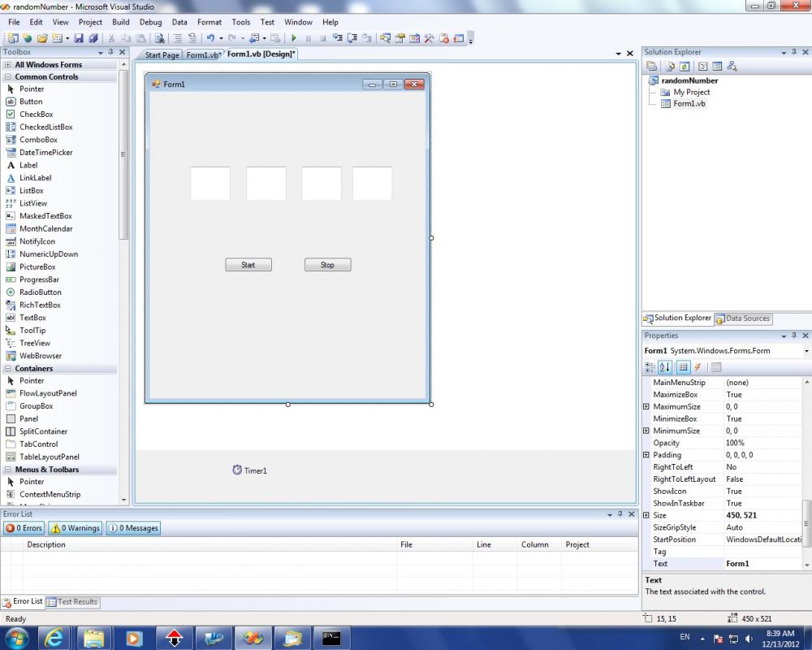The height and width of the screenshot is (650, 812).
Task: Click the View Designer icon in Solution Explorer
Action: click(717, 66)
